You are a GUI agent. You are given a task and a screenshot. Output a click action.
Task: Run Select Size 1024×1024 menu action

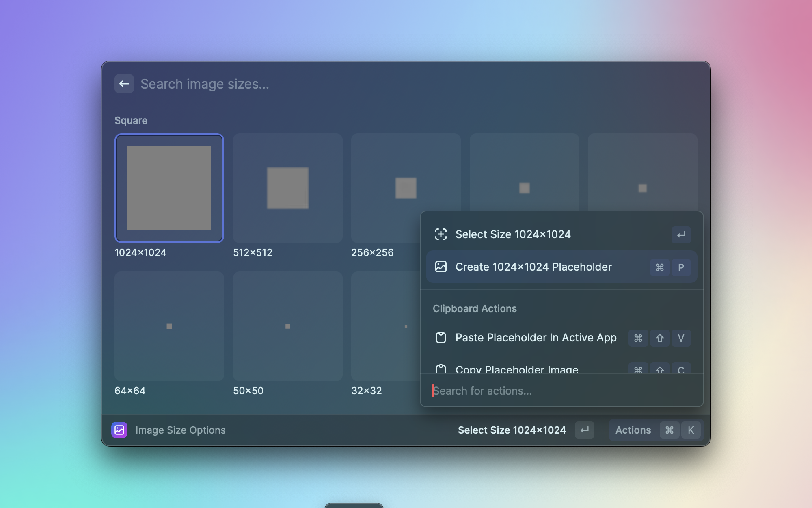(x=562, y=234)
